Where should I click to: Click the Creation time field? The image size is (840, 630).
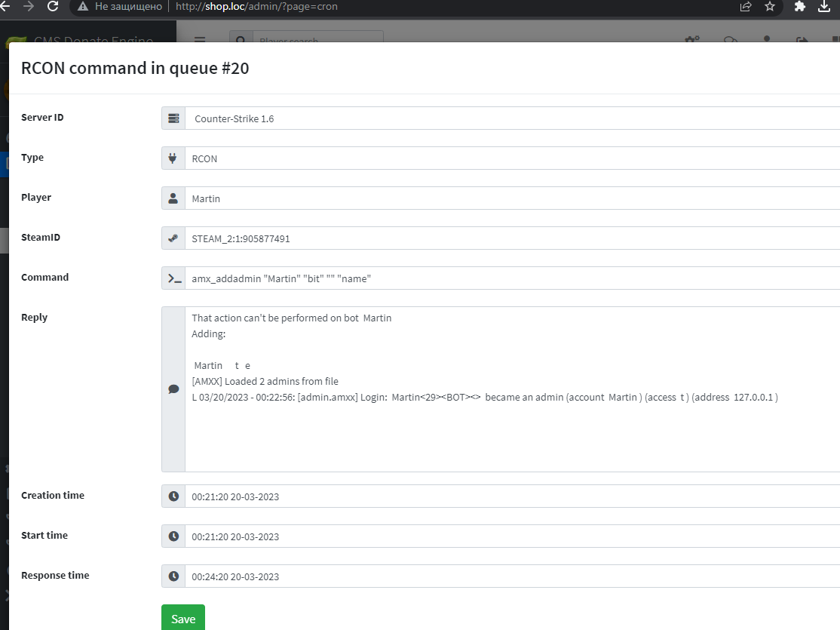pos(513,496)
